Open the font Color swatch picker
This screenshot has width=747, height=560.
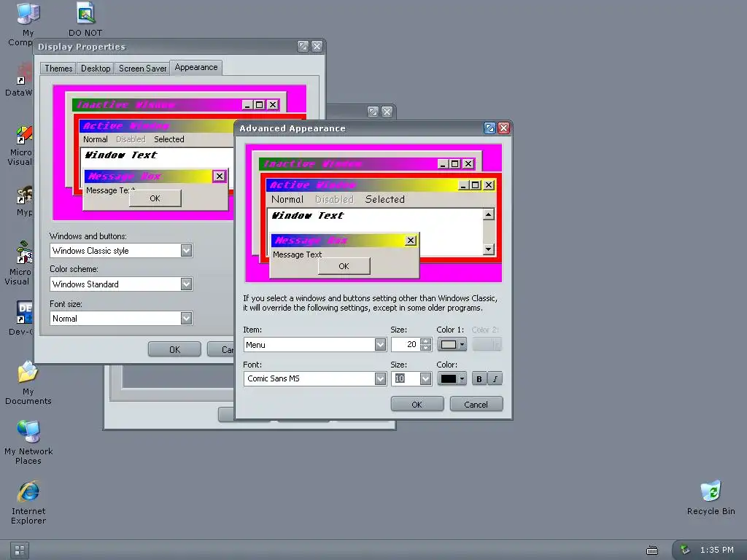tap(452, 378)
